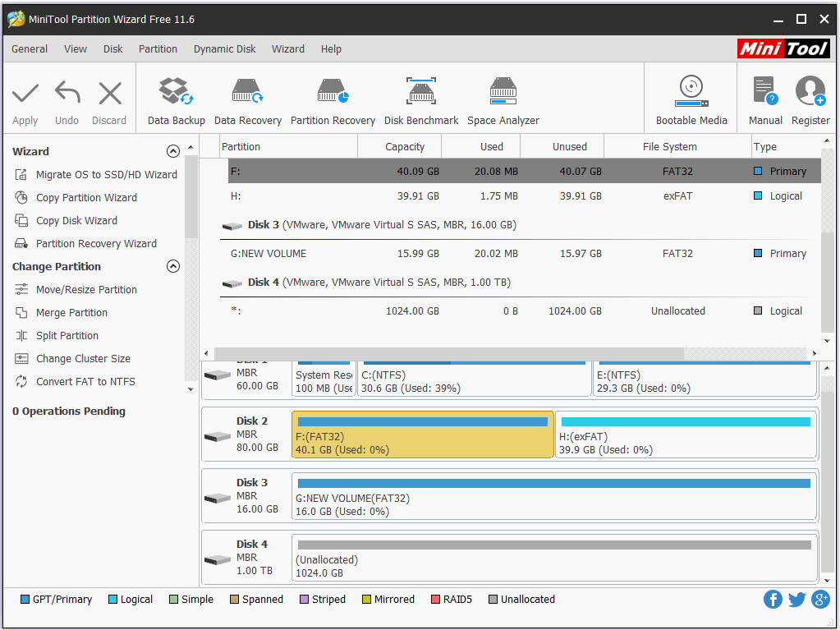Select the E:(NTFS) partition block
Image resolution: width=840 pixels, height=630 pixels.
click(x=705, y=379)
